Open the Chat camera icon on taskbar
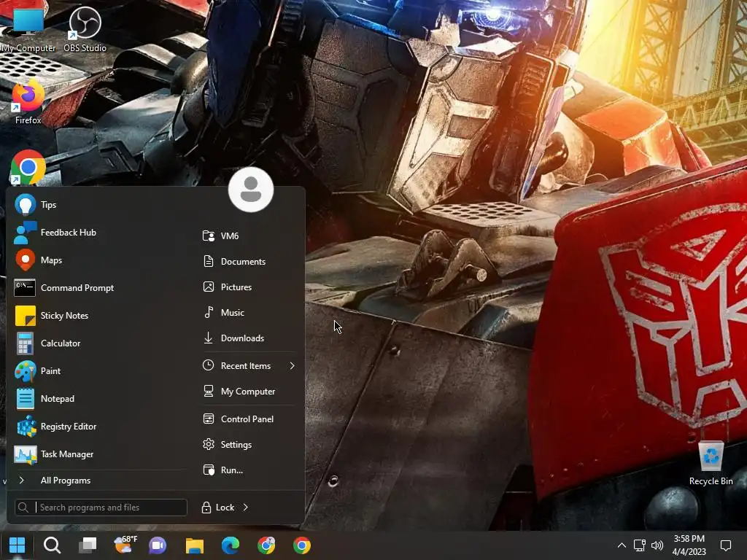 [x=158, y=545]
